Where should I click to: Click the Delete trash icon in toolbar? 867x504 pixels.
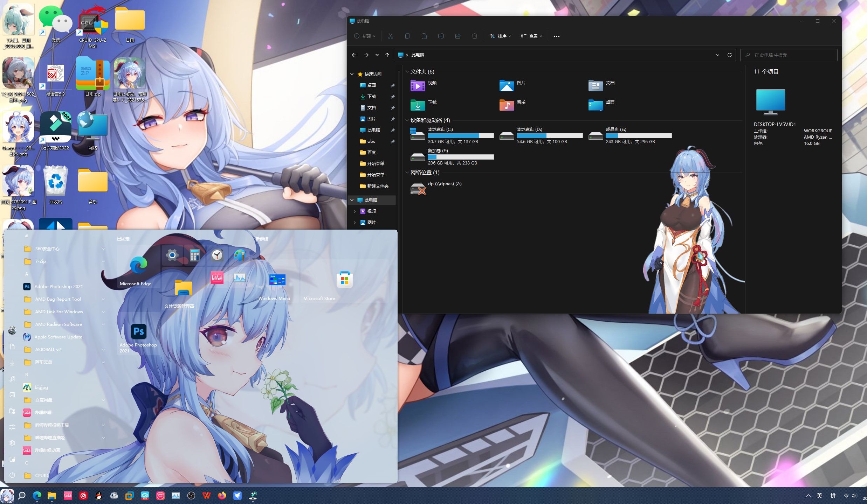(x=474, y=36)
